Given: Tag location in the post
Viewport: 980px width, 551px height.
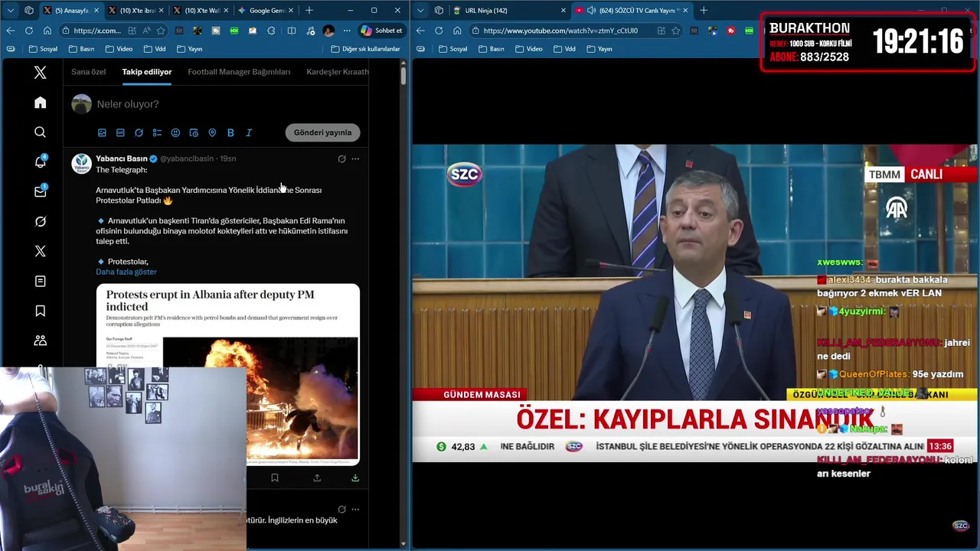Looking at the screenshot, I should click(212, 132).
